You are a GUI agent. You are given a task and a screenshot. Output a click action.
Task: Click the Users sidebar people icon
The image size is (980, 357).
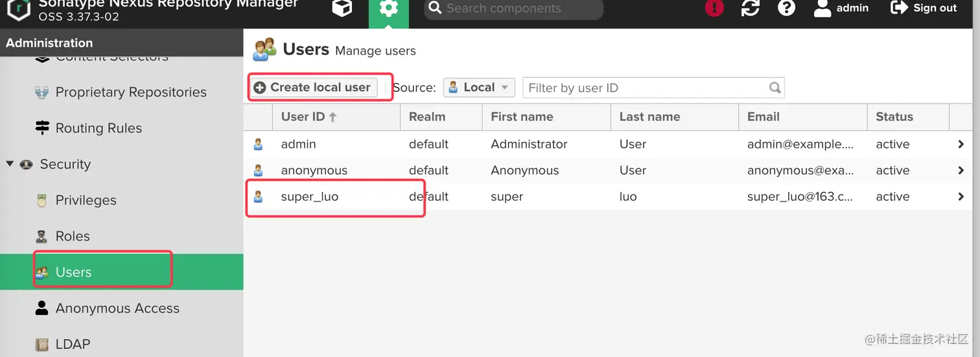click(x=42, y=273)
